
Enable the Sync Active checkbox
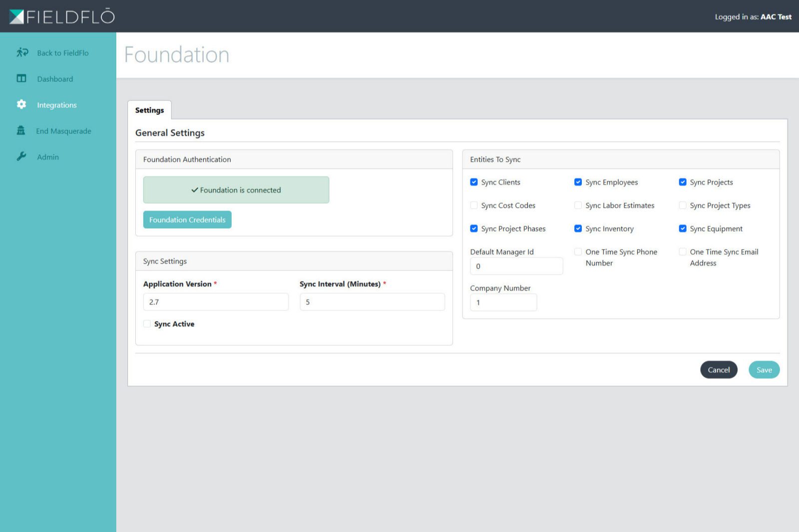point(147,324)
